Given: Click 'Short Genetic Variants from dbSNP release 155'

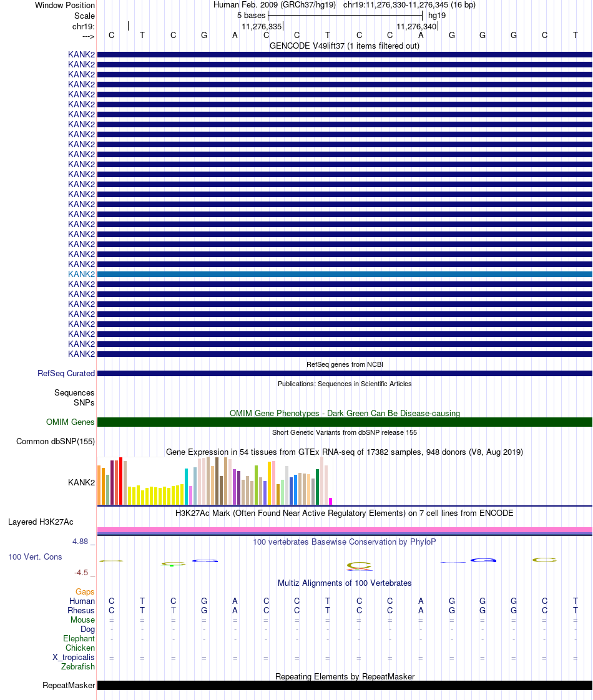Looking at the screenshot, I should [345, 432].
